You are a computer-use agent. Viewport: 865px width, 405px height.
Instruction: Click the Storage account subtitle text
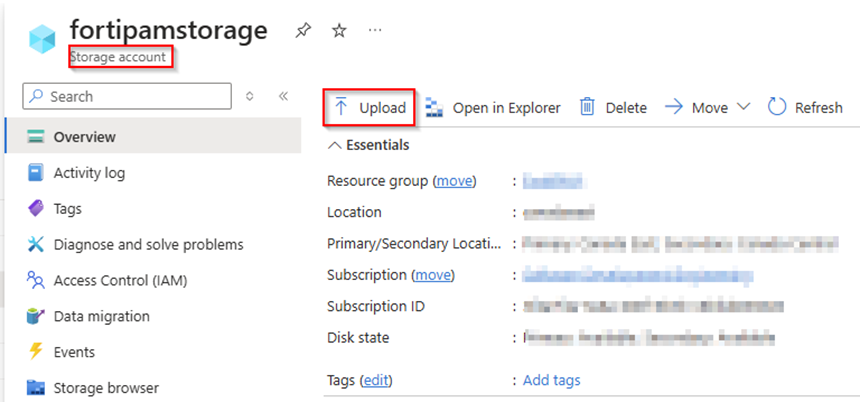118,57
